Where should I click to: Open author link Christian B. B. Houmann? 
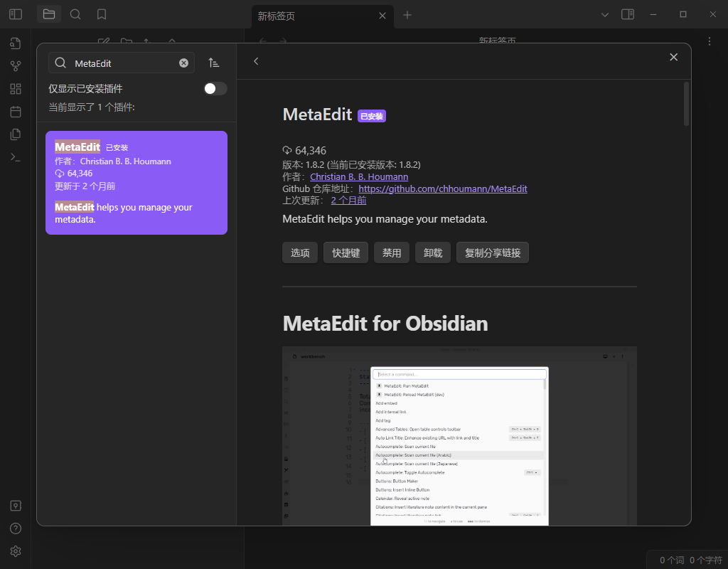click(359, 176)
